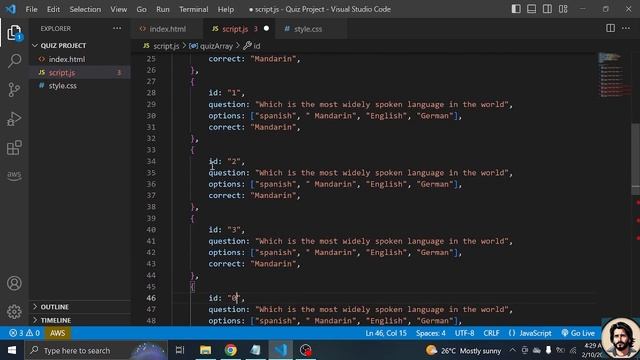Open Visual Studio Code taskbar icon
Viewport: 640px width, 360px height.
click(x=281, y=350)
